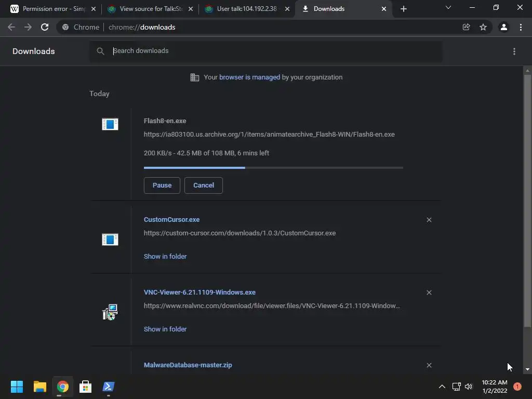
Task: Open the CustomCursor.exe file link
Action: tap(171, 220)
